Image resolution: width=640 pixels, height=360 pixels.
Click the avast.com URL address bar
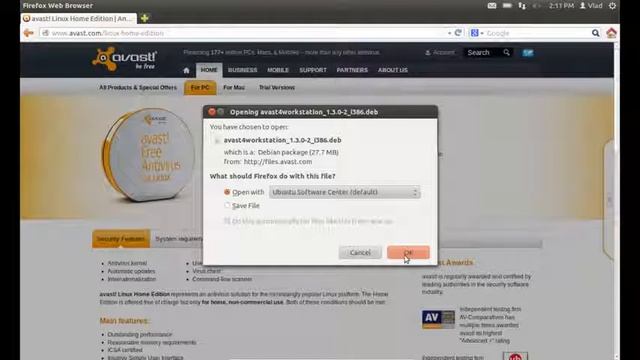[x=245, y=33]
